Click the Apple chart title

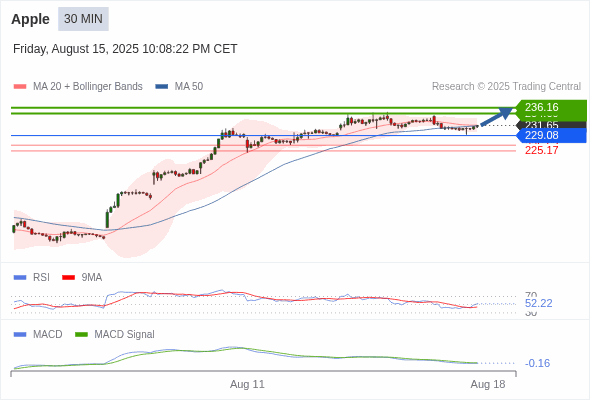30,19
